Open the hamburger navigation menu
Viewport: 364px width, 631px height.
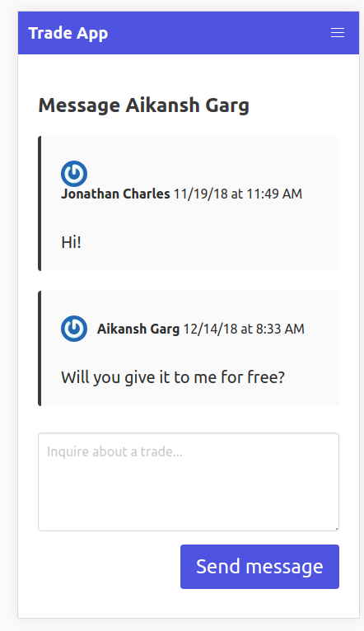(x=338, y=33)
